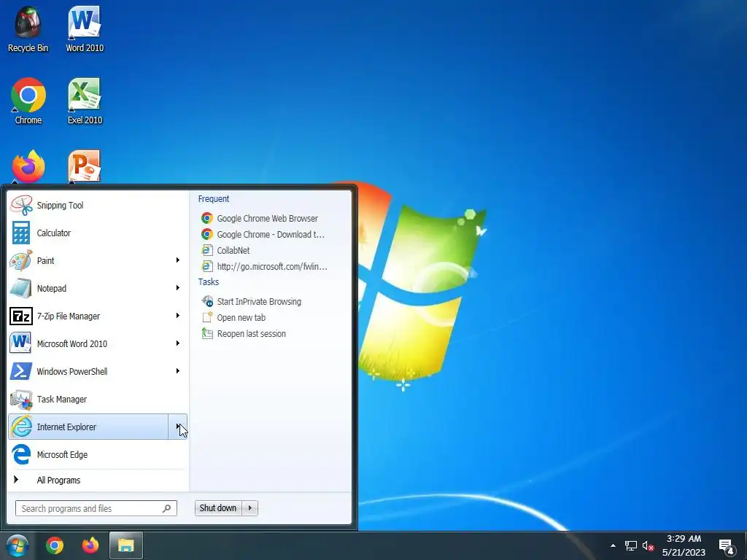The image size is (747, 560).
Task: Open the network status tray icon
Action: [x=631, y=545]
